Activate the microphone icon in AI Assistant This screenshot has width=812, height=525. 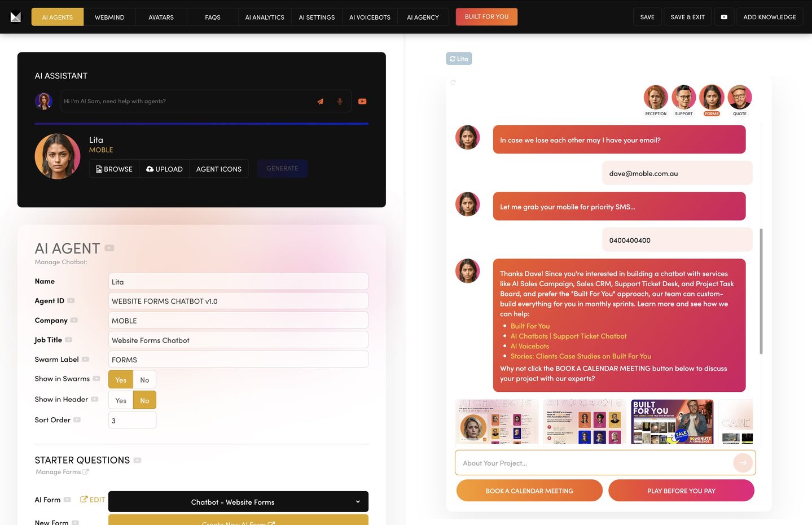point(340,102)
